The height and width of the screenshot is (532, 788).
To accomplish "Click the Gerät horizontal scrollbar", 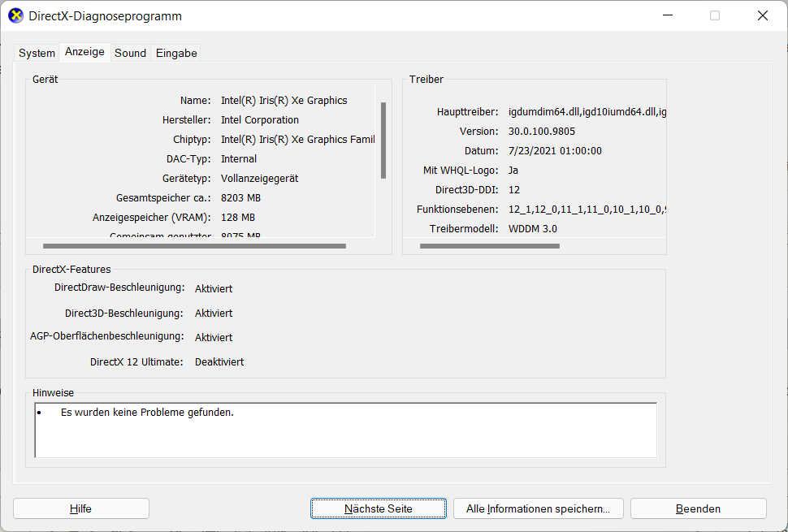I will [x=194, y=246].
